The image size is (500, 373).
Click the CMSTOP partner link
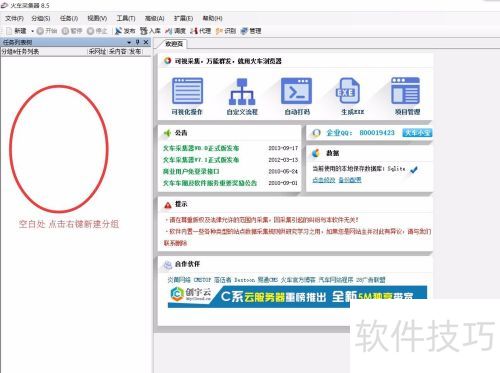click(x=202, y=280)
